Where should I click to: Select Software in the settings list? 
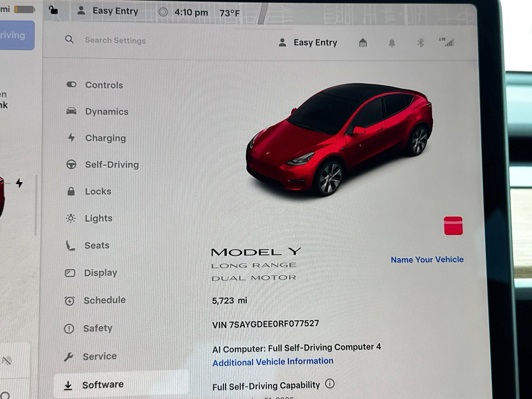pyautogui.click(x=121, y=384)
